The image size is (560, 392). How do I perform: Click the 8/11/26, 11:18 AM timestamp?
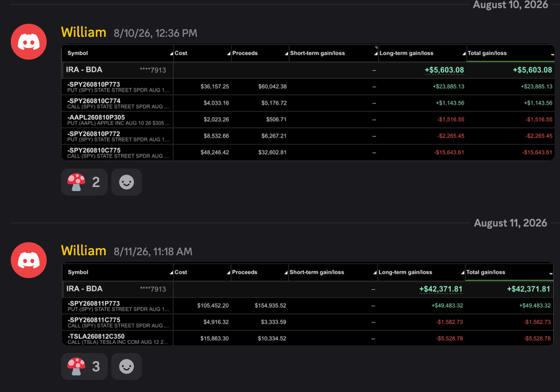click(153, 252)
